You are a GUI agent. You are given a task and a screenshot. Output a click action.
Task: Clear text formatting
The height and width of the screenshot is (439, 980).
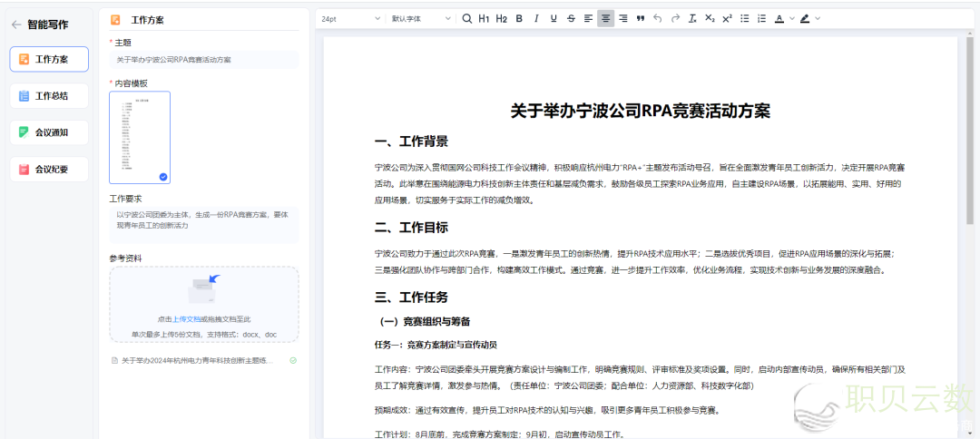click(692, 18)
